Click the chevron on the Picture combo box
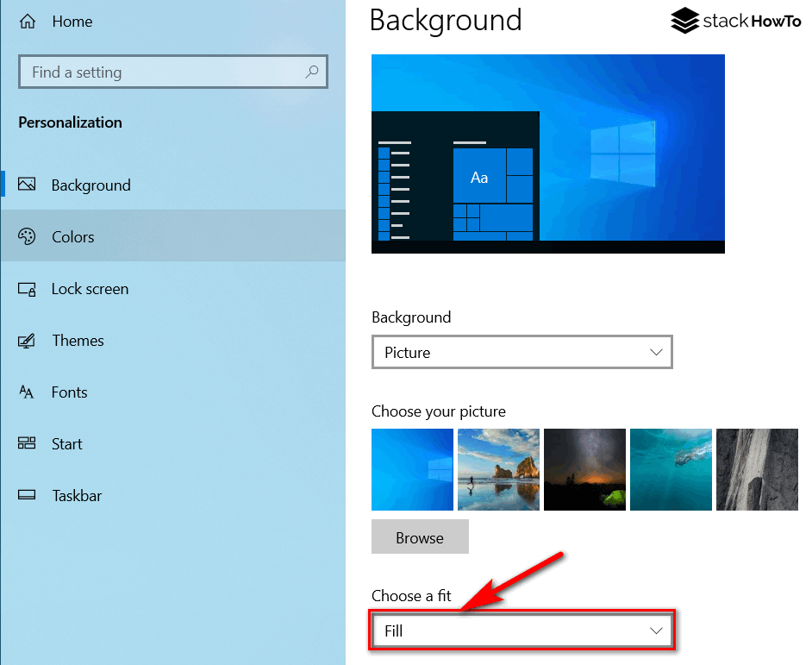The height and width of the screenshot is (665, 812). pos(655,352)
